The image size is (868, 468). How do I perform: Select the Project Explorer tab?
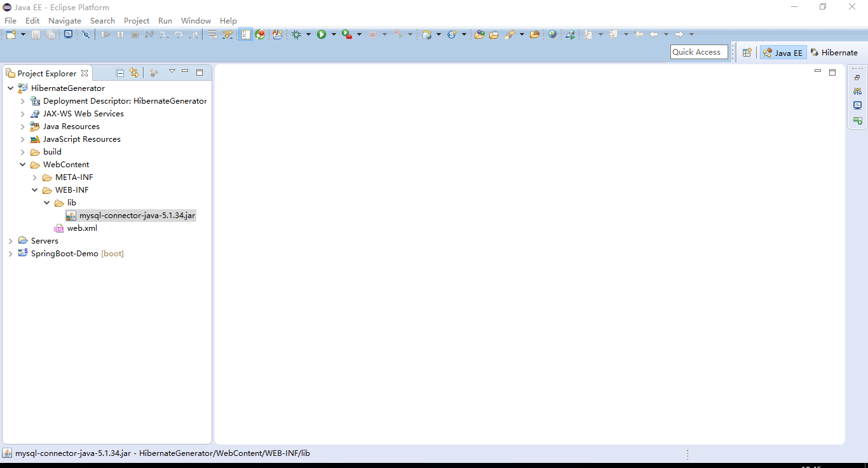47,73
